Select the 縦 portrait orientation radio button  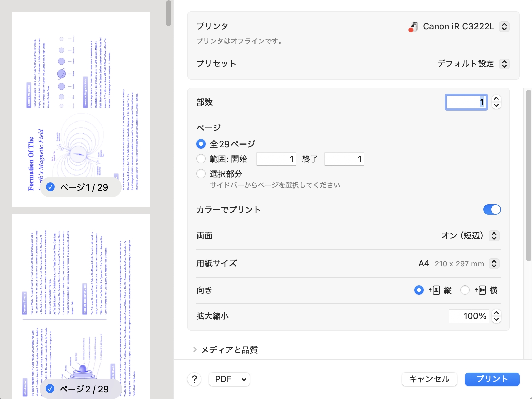[x=419, y=290]
